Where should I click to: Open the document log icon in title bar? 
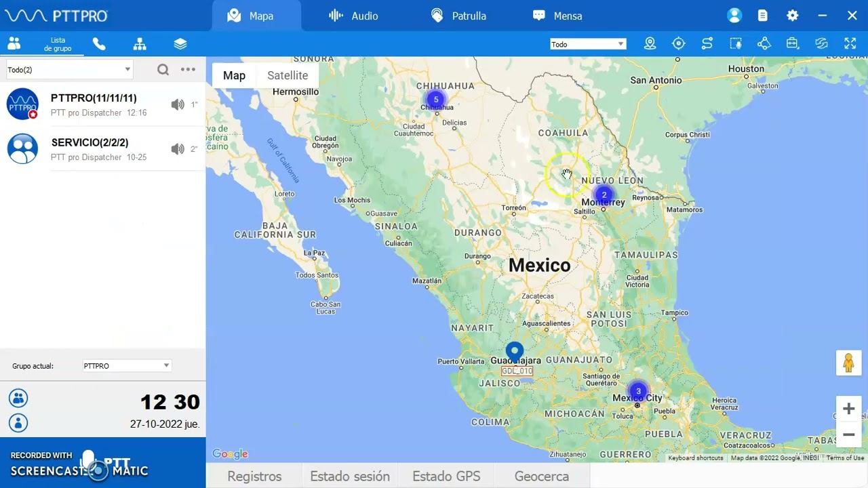(763, 16)
